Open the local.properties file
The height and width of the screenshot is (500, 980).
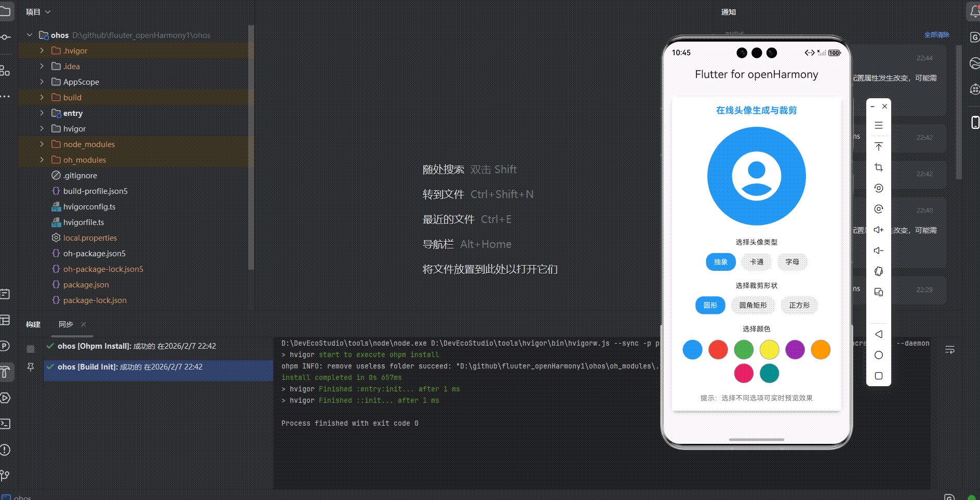pos(90,238)
